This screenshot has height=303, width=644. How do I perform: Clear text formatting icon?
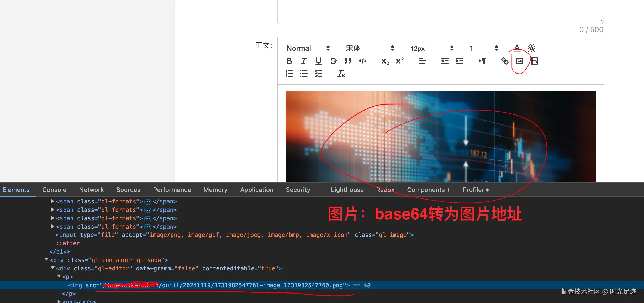341,74
